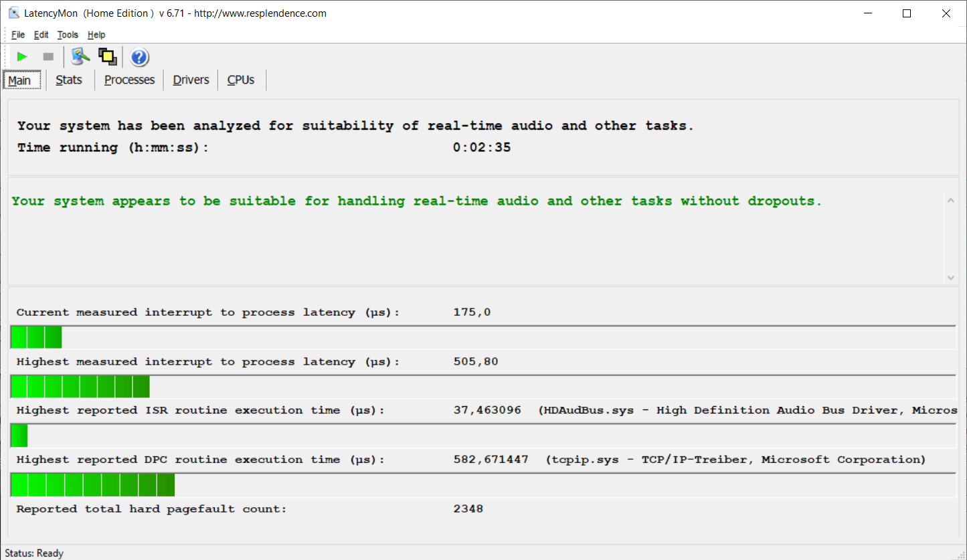
Task: Open the Help menu
Action: click(96, 35)
